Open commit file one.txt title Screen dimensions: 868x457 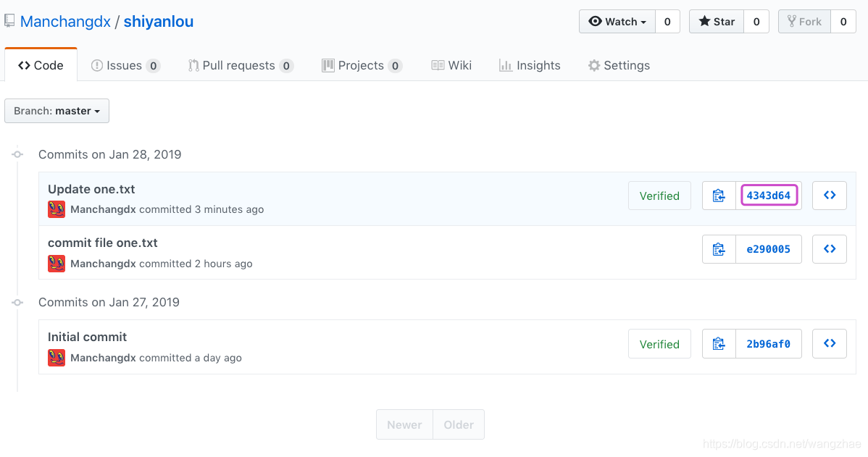(102, 243)
